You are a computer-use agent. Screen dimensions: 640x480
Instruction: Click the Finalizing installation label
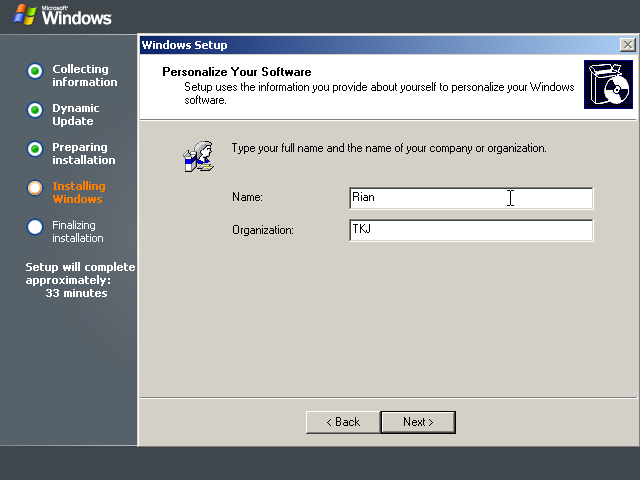[x=78, y=231]
